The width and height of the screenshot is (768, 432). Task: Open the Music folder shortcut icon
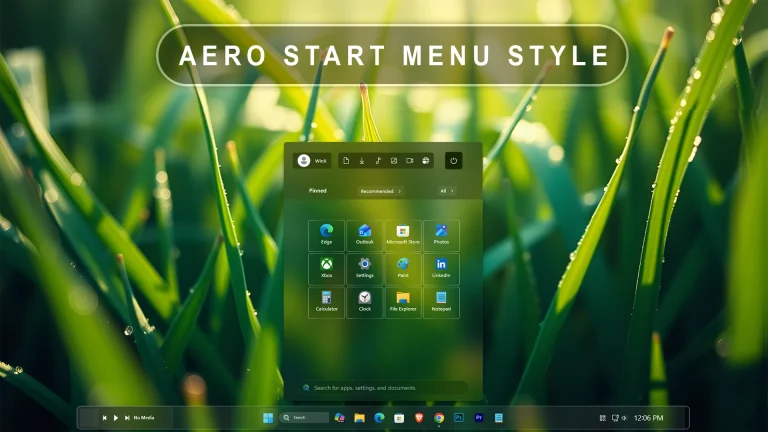(378, 161)
